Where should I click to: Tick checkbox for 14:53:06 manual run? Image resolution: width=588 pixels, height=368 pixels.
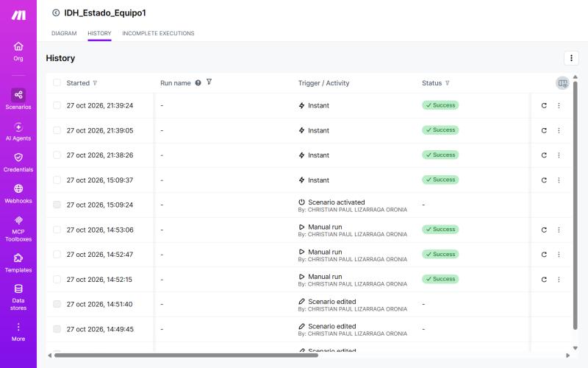[x=57, y=230]
